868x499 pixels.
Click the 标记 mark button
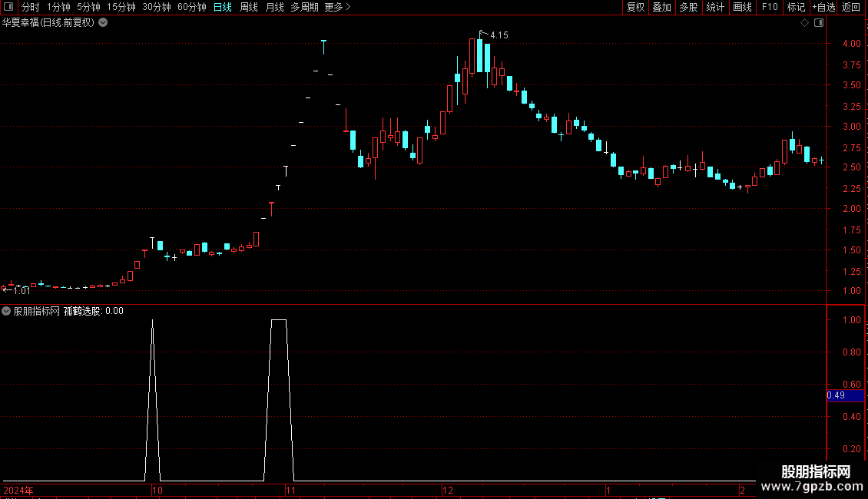796,7
